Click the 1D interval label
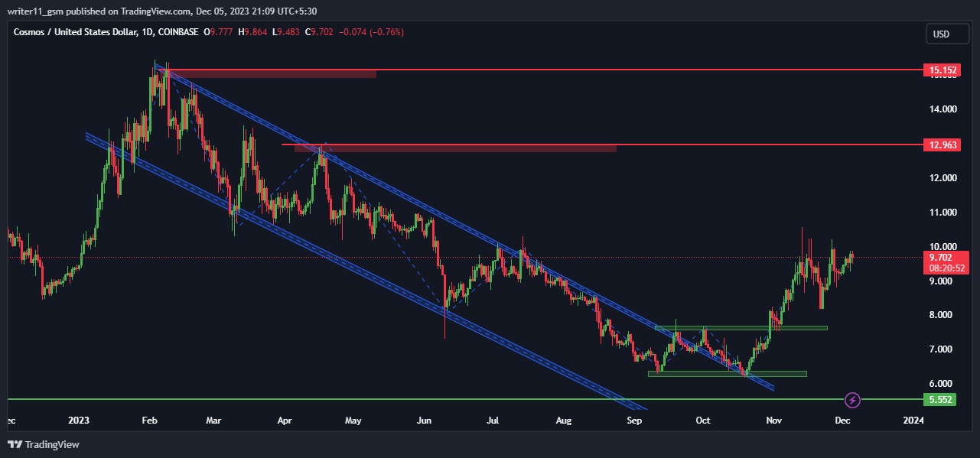 [x=148, y=32]
